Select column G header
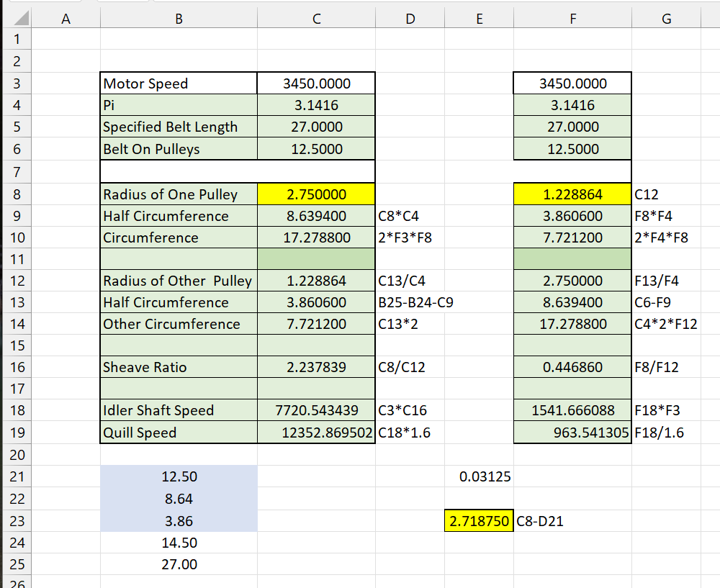720x588 pixels. pyautogui.click(x=666, y=19)
